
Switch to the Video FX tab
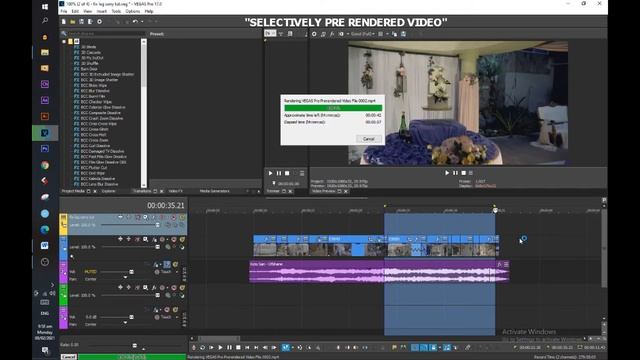[176, 191]
